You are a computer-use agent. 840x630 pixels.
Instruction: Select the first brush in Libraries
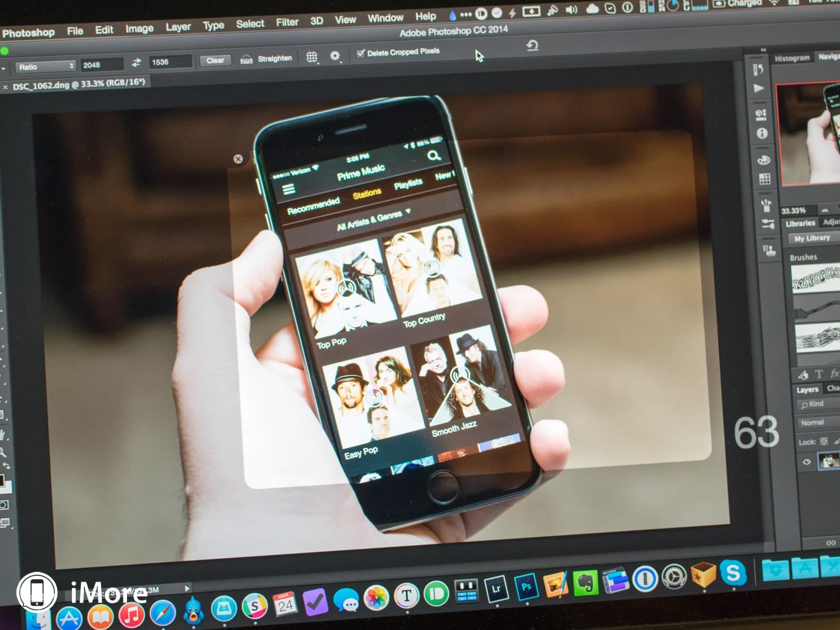815,279
